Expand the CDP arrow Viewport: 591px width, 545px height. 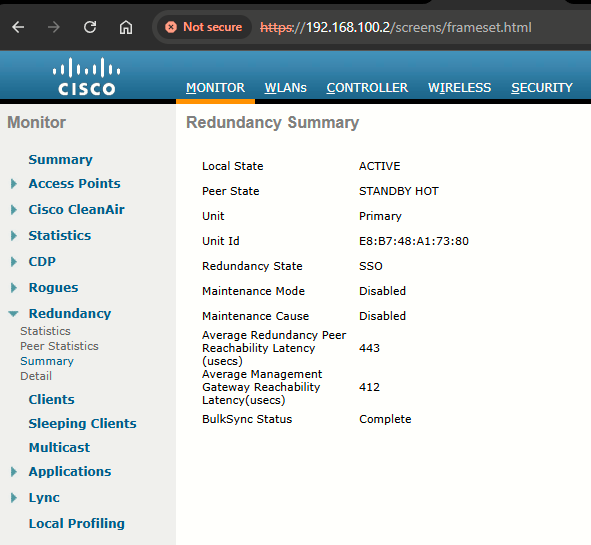14,262
